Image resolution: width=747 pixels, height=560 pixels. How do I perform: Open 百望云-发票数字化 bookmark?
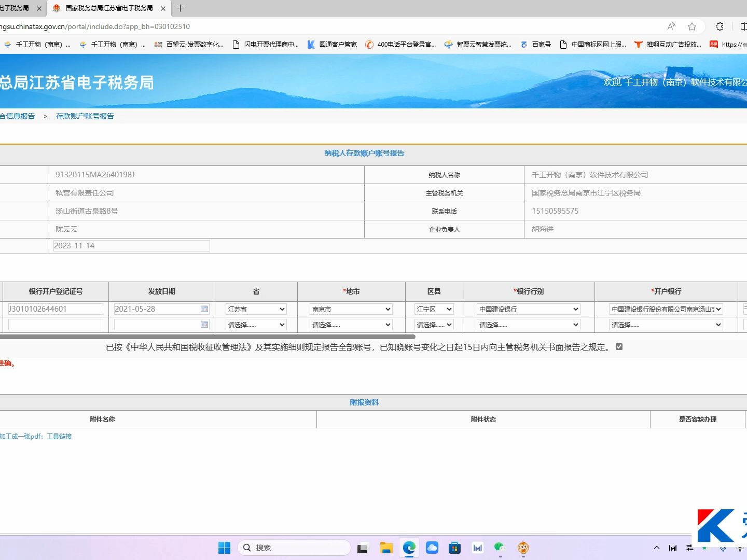click(x=189, y=45)
